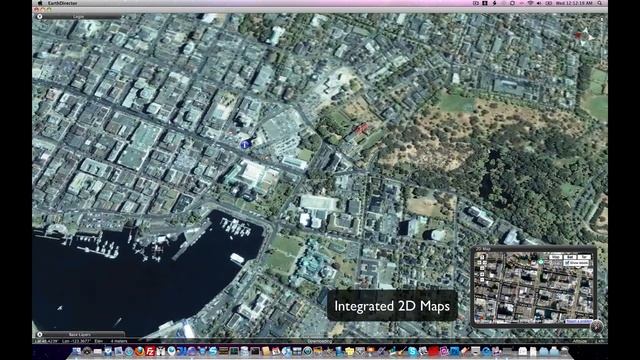Open the volume menu bar icon
This screenshot has height=360, width=640.
click(x=539, y=3)
